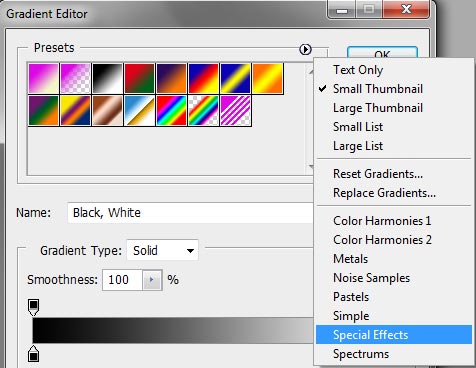
Task: Select the magenta to pale yellow gradient preset
Action: coord(43,79)
